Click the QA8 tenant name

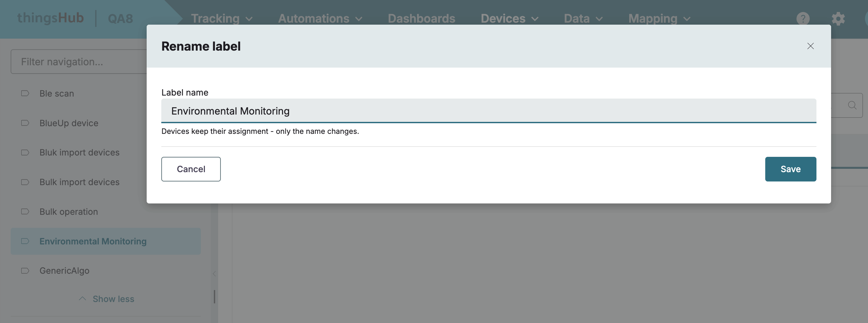[120, 19]
